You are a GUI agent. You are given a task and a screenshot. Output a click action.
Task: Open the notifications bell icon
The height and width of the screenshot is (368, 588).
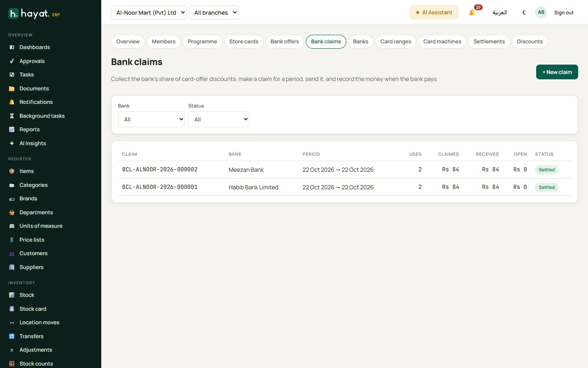tap(472, 13)
